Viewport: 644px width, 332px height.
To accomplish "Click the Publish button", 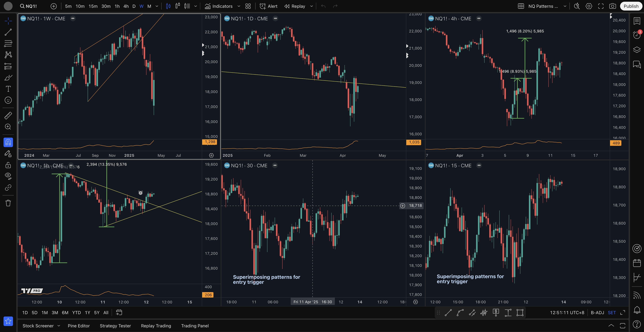I will tap(631, 6).
